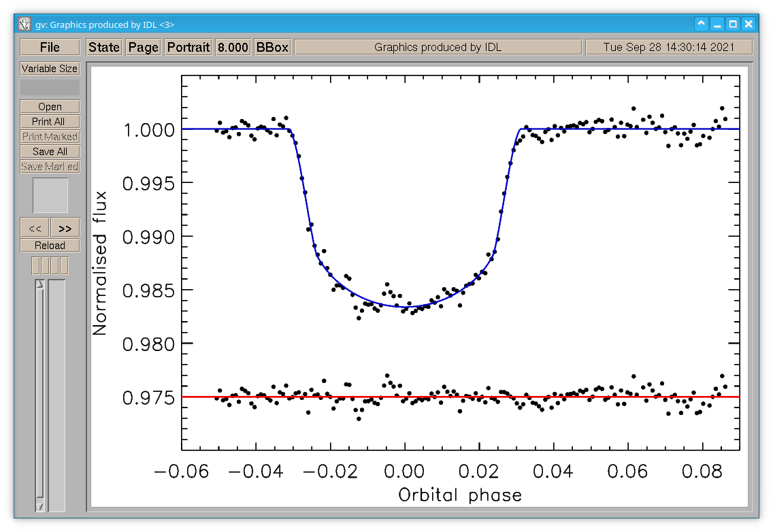Click the first page mark toggle box
The width and height of the screenshot is (773, 532).
(35, 266)
